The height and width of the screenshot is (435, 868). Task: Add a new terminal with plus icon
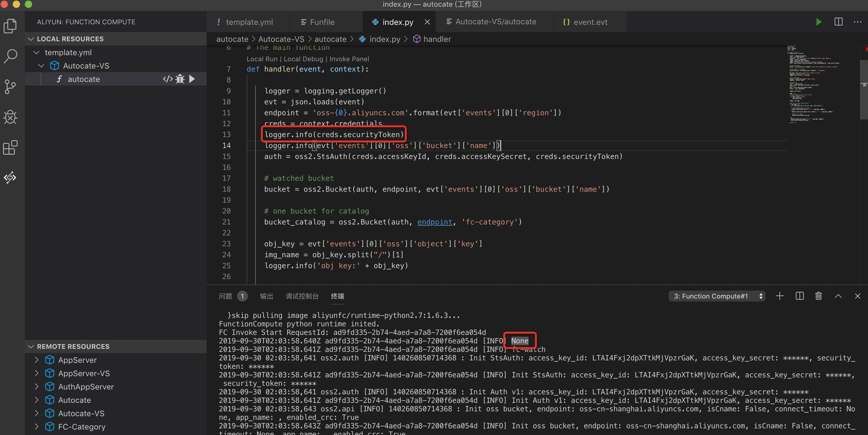tap(780, 296)
